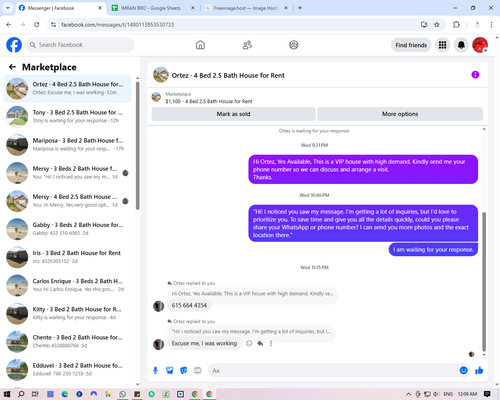Screen dimensions: 500x400
Task: Click the Home icon in top navigation
Action: click(200, 45)
